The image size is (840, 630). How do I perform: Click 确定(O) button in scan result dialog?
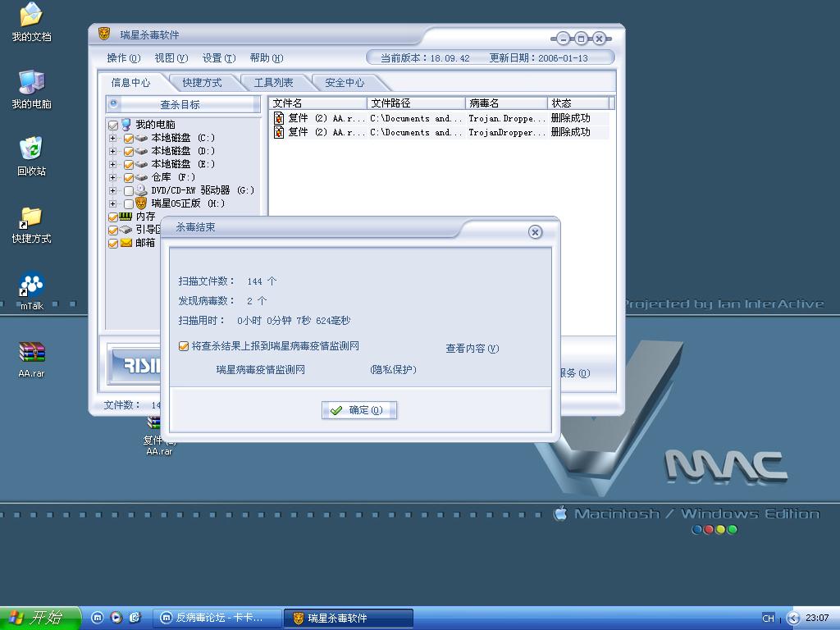(x=359, y=410)
